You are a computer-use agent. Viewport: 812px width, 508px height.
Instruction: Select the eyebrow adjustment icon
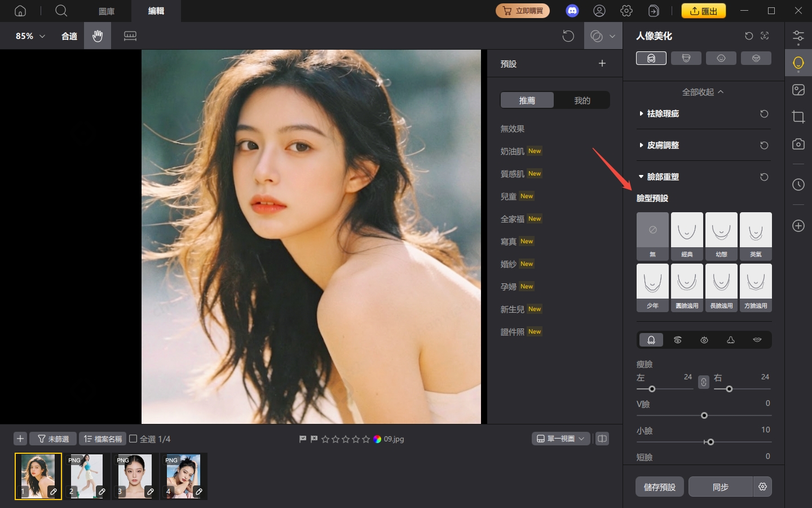678,340
